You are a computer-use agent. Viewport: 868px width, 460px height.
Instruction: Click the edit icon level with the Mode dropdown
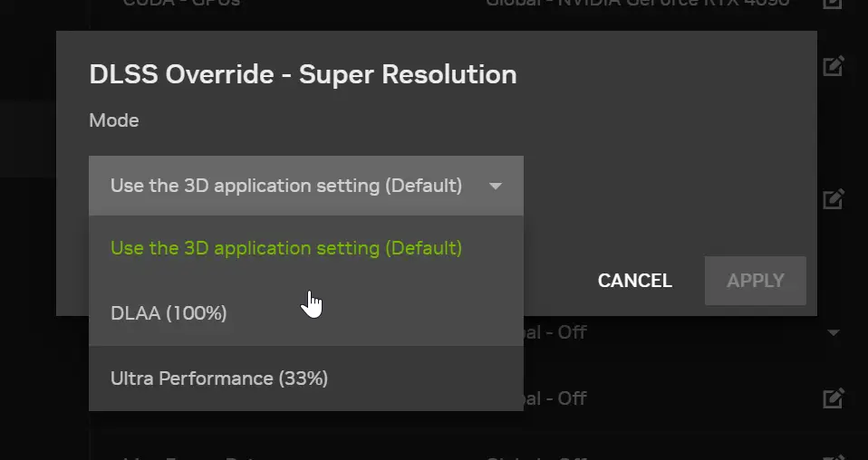click(x=834, y=198)
